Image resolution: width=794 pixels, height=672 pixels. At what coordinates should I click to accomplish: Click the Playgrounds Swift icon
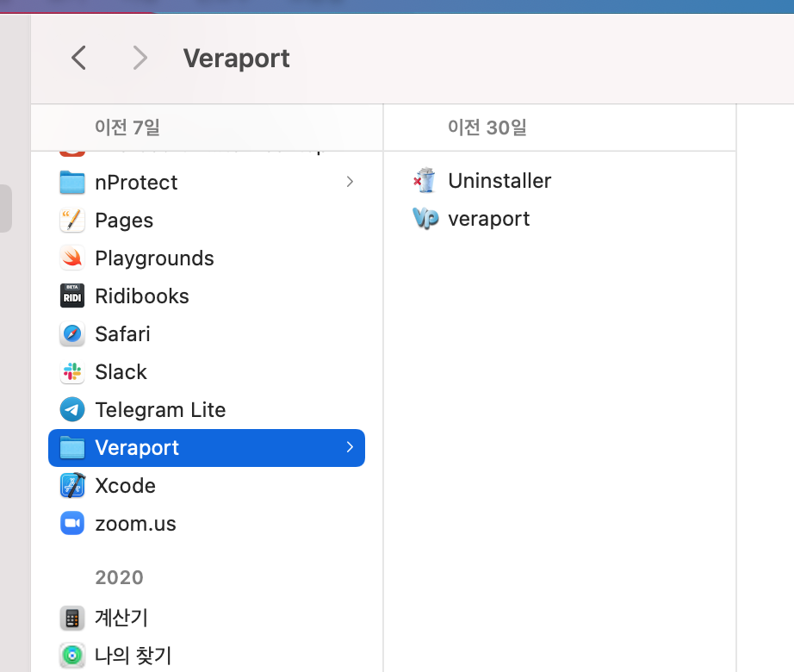72,258
